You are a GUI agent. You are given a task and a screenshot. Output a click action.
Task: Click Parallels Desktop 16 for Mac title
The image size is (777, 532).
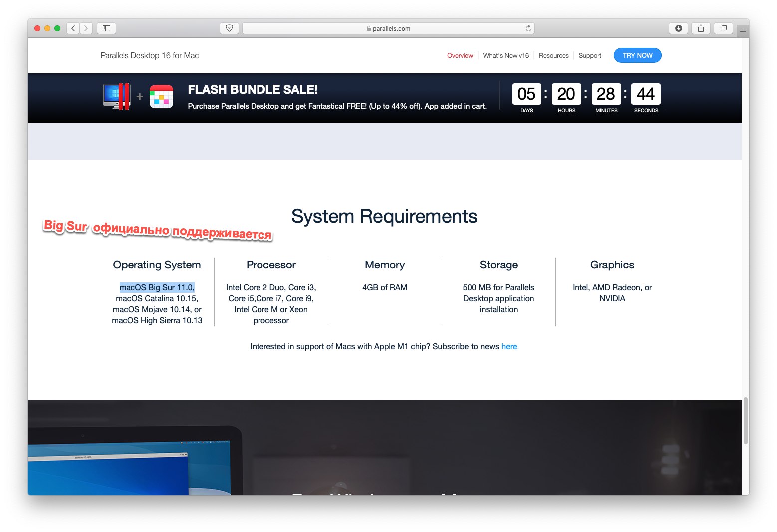[x=150, y=56]
